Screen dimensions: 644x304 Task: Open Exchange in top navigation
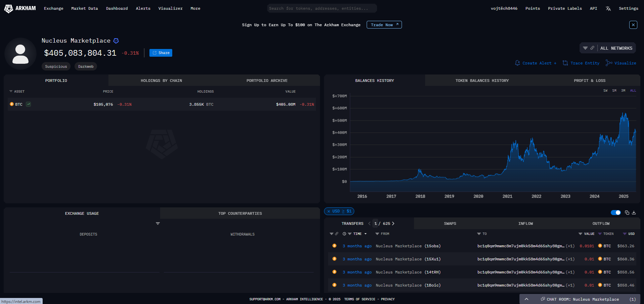(x=54, y=8)
